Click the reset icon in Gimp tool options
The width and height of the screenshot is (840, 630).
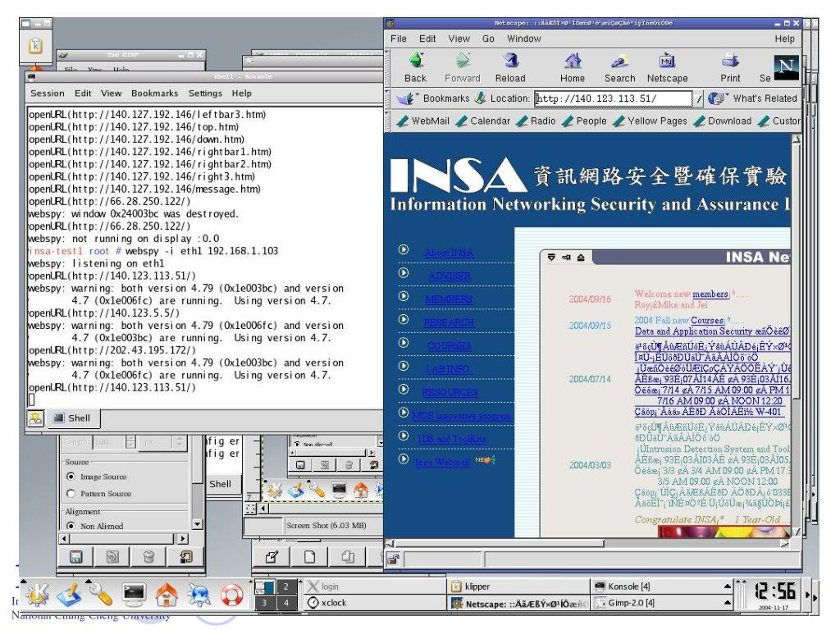[186, 557]
